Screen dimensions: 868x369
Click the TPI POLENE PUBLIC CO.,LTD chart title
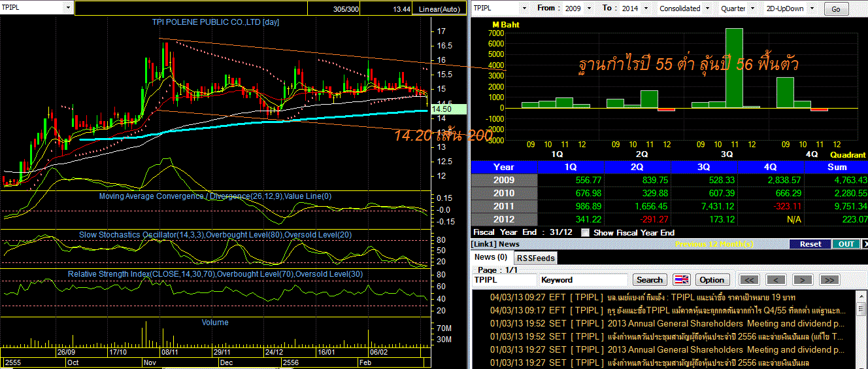pyautogui.click(x=216, y=22)
